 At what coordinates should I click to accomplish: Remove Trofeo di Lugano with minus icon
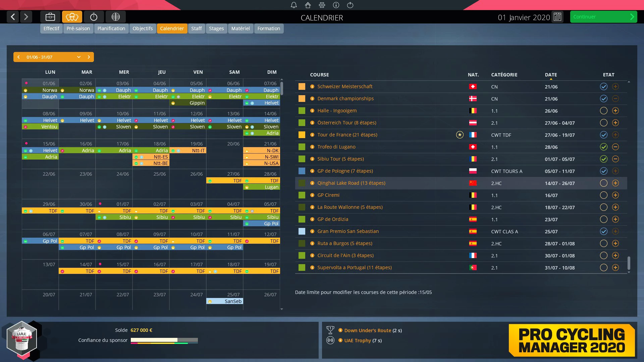[615, 147]
